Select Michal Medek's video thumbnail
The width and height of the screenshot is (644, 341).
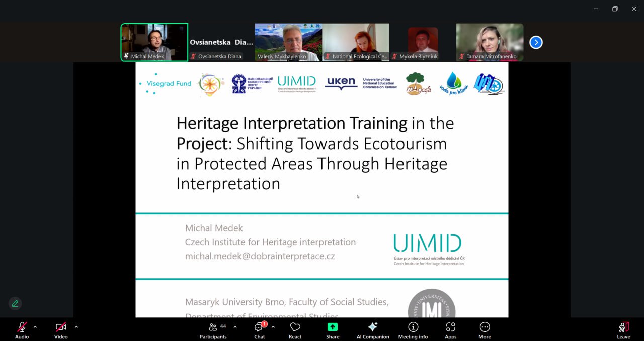click(x=154, y=42)
